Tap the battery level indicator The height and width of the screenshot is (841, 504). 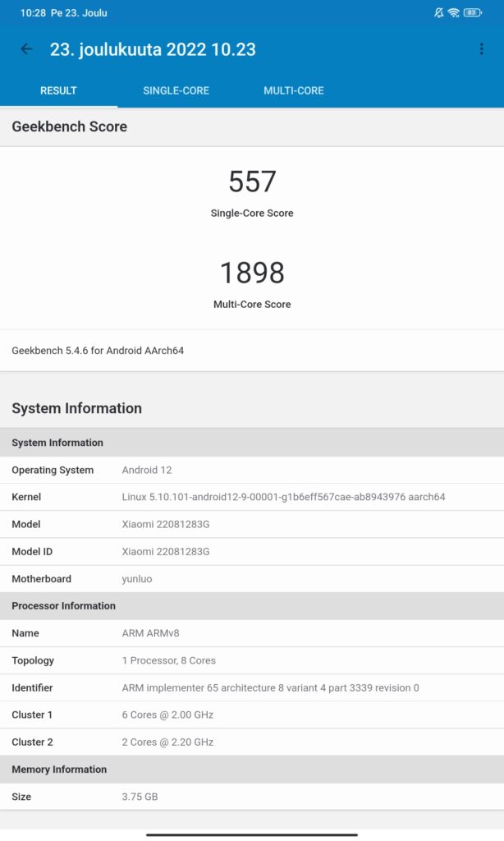pos(472,13)
